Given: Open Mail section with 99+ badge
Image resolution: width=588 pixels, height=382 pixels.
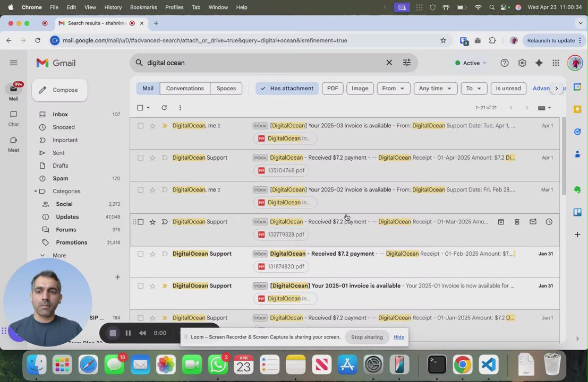Looking at the screenshot, I should (13, 92).
